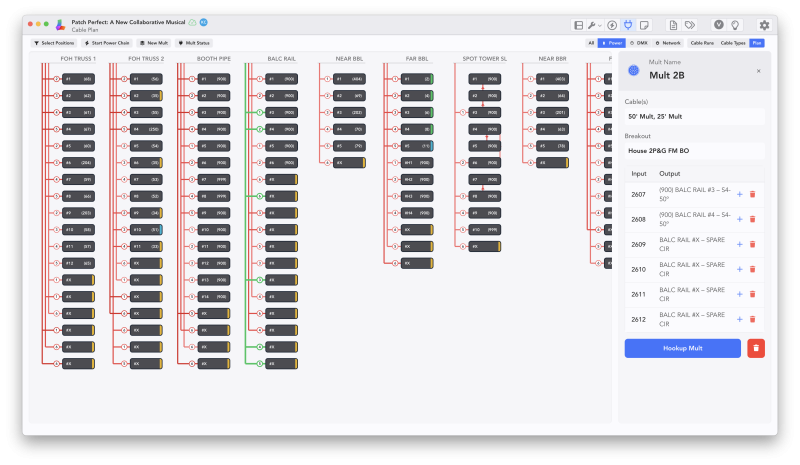Switch to the All cable filter
Viewport: 800px width, 465px height.
591,43
